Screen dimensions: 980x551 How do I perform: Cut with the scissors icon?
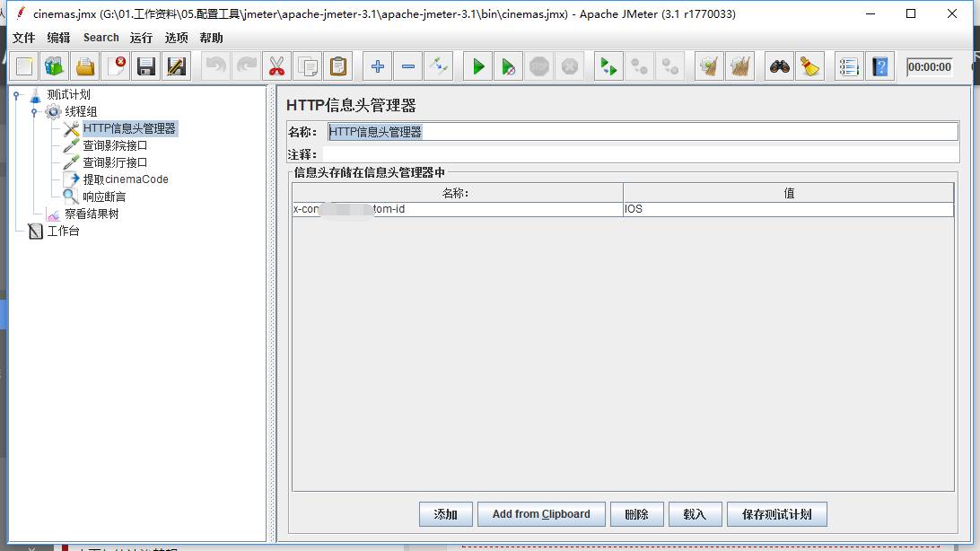(277, 66)
